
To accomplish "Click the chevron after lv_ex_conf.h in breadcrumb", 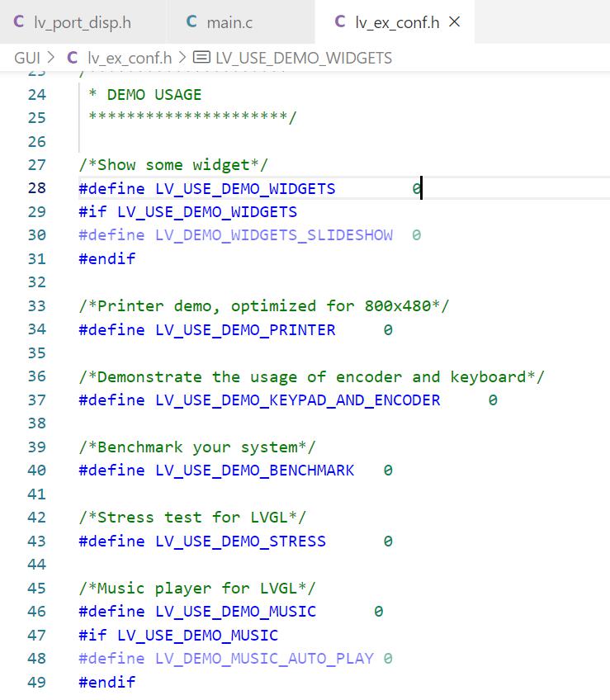I will pyautogui.click(x=182, y=58).
